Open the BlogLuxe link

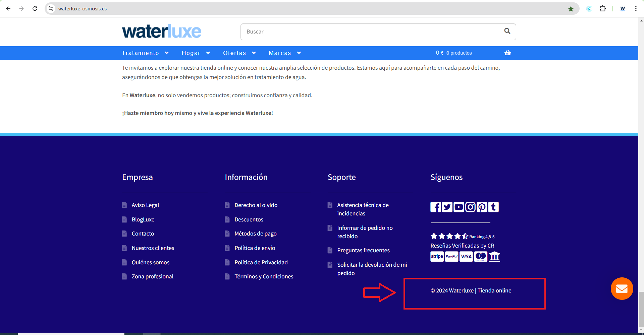pyautogui.click(x=143, y=219)
